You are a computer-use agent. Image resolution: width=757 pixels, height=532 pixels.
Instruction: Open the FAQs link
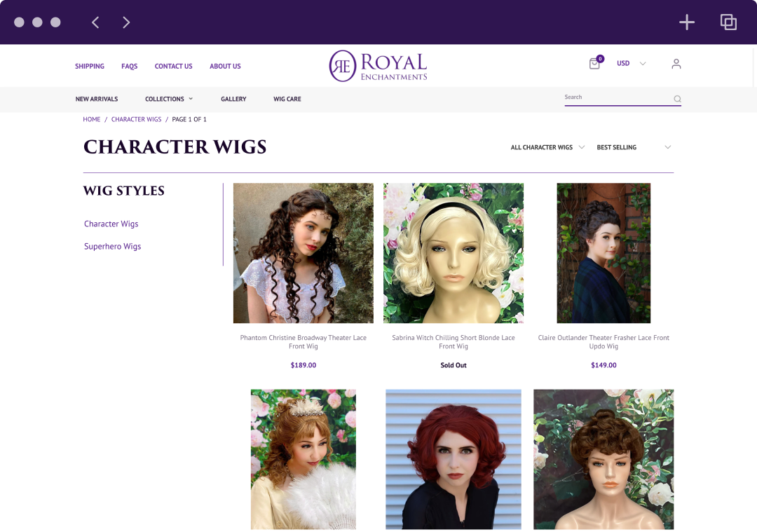130,66
